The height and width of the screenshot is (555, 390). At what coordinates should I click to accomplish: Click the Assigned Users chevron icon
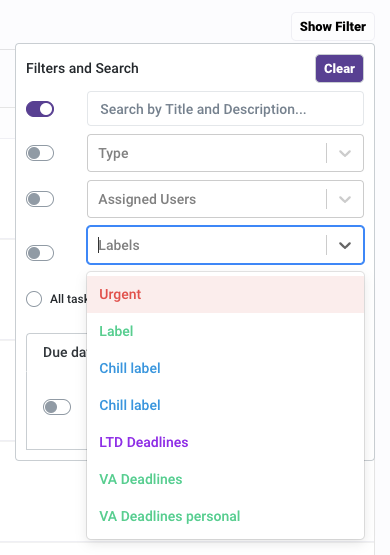pos(345,199)
